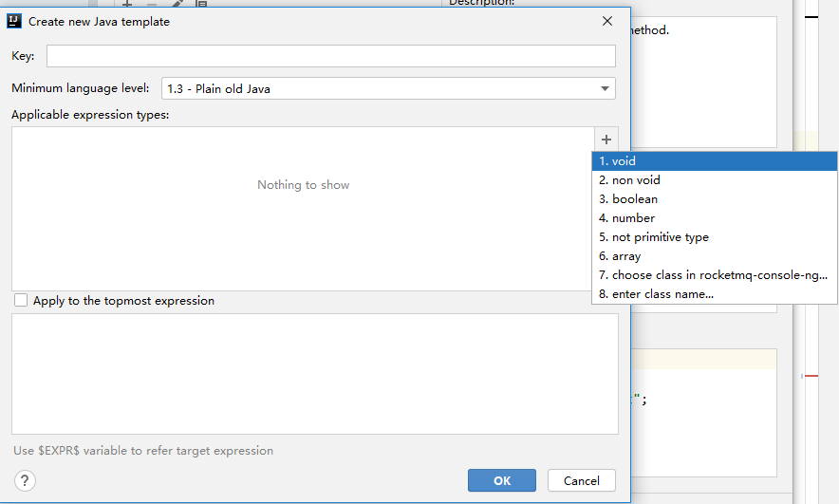Select '1. void' from the popup
This screenshot has width=839, height=504.
coord(714,161)
